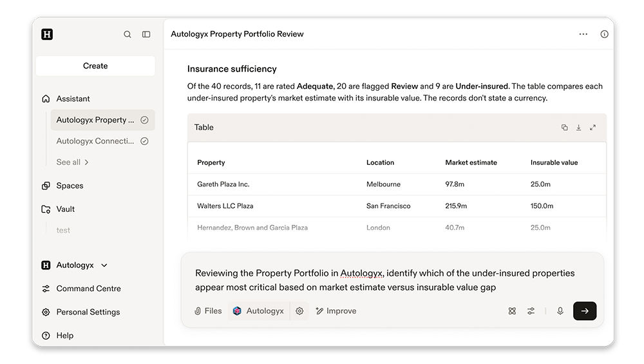Click the Assistant home icon
The image size is (644, 364).
tap(46, 99)
